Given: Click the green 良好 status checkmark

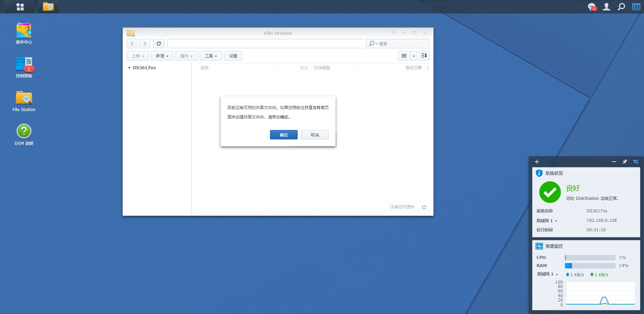Looking at the screenshot, I should point(550,192).
